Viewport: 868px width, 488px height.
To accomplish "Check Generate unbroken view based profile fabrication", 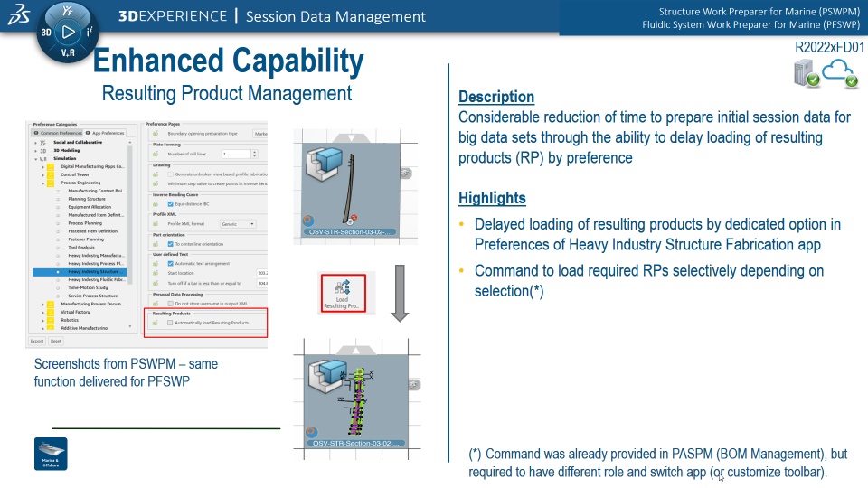I will coord(170,174).
